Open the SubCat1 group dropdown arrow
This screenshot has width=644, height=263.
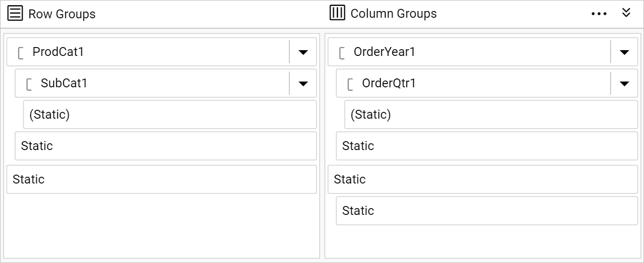click(x=303, y=83)
